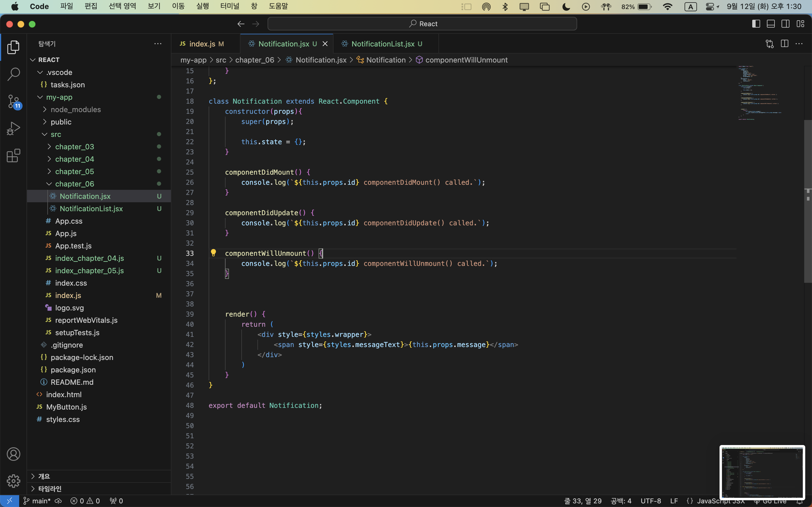The height and width of the screenshot is (507, 812).
Task: Toggle the primary sidebar visibility
Action: 756,24
